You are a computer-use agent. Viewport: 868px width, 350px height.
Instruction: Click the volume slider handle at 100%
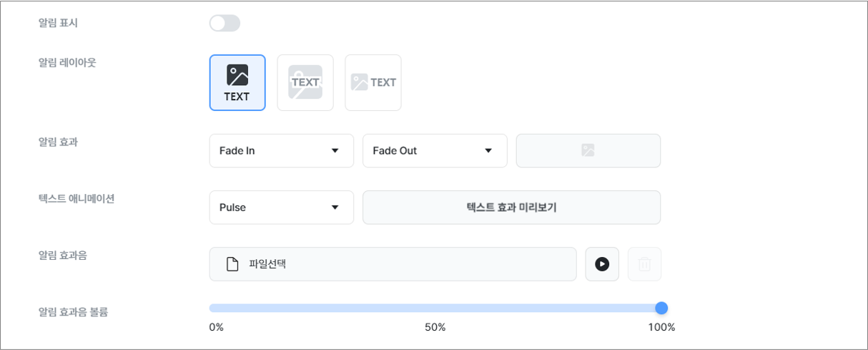(661, 308)
